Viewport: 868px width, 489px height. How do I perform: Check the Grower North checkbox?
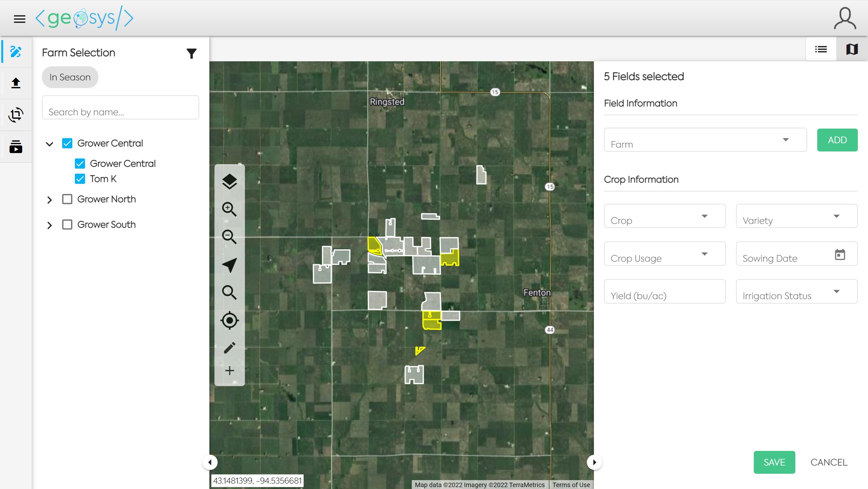pos(67,199)
